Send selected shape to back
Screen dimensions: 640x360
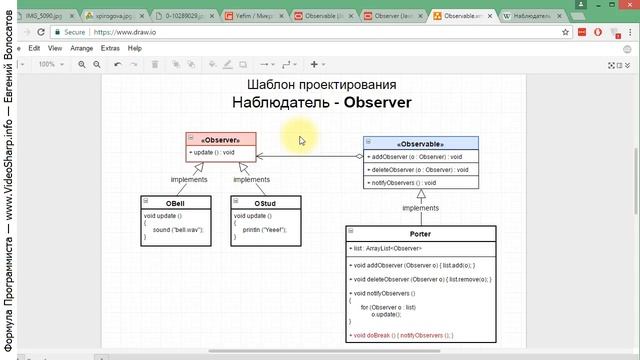tap(191, 64)
